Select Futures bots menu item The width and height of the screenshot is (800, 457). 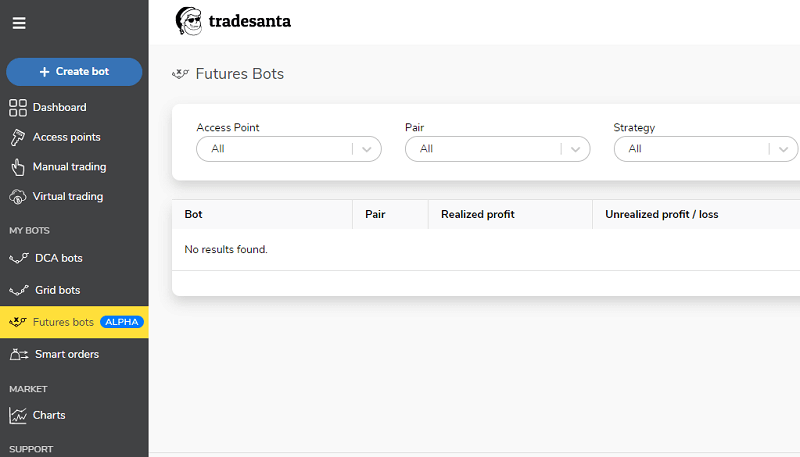point(74,322)
